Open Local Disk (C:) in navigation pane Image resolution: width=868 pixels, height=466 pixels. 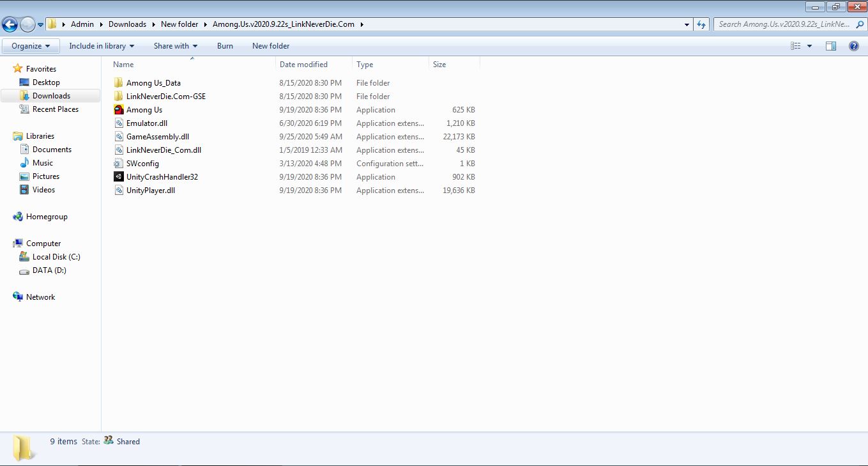(x=56, y=257)
